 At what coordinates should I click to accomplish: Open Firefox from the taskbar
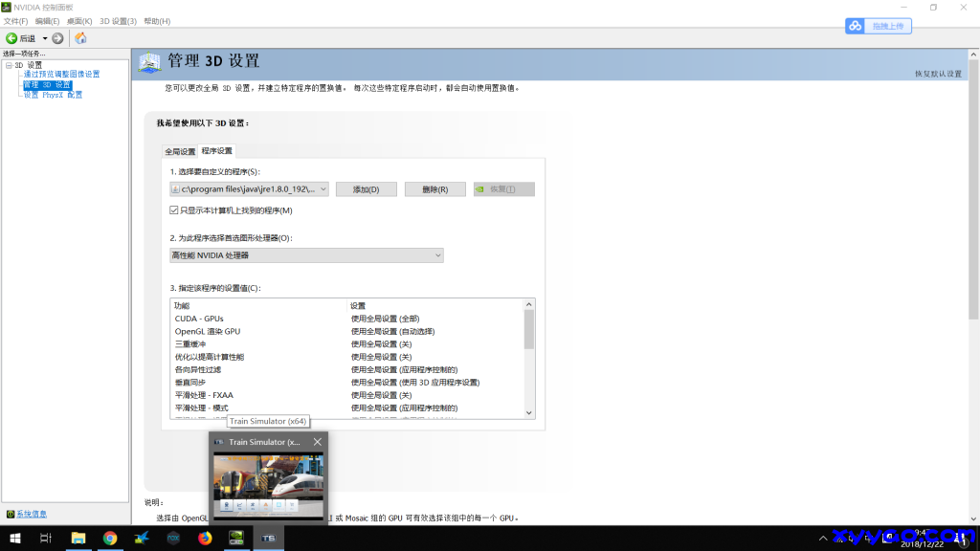(205, 539)
